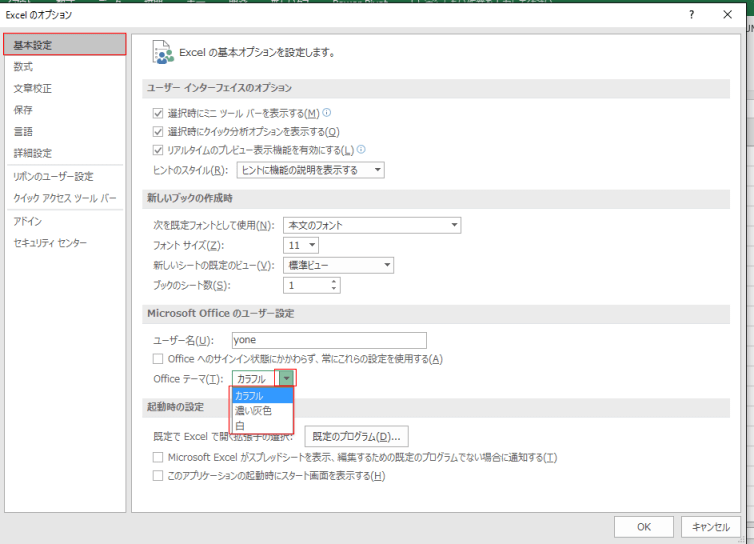
Task: Click the Office テーマ dropdown arrow
Action: click(x=286, y=379)
